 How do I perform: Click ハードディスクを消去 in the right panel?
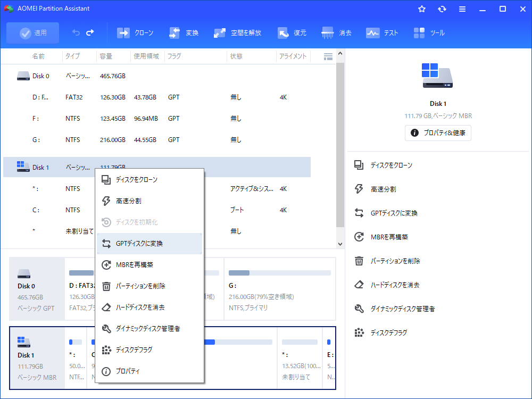pyautogui.click(x=395, y=285)
